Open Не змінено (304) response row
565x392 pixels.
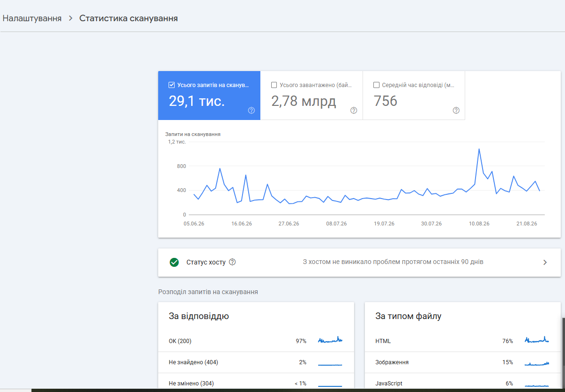[x=256, y=383]
